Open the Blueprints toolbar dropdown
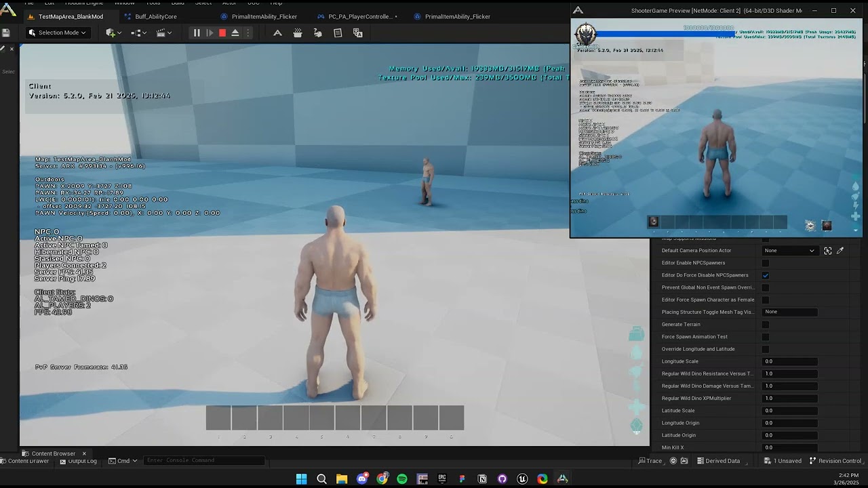This screenshot has height=488, width=868. tap(138, 33)
